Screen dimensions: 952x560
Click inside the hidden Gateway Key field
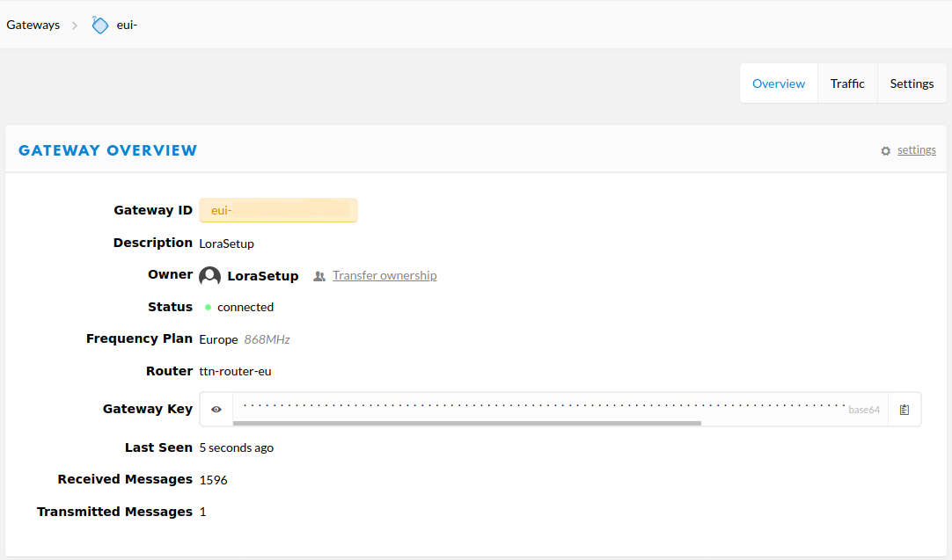tap(537, 406)
